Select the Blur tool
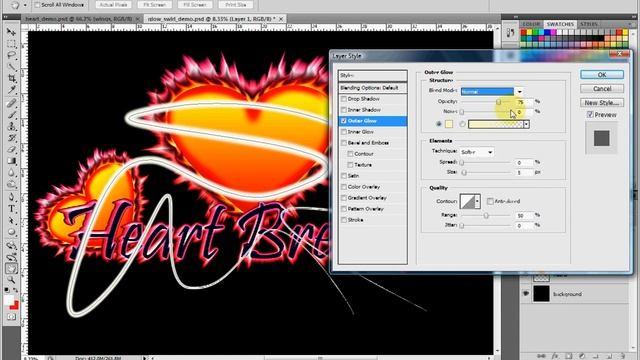The width and height of the screenshot is (640, 360). (11, 173)
